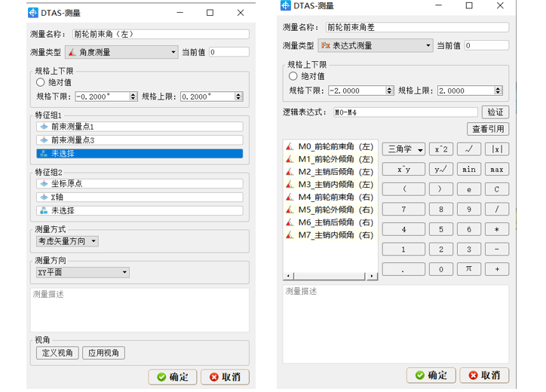
Task: Click the 坐标原点 feature icon in 特征组2
Action: click(43, 184)
